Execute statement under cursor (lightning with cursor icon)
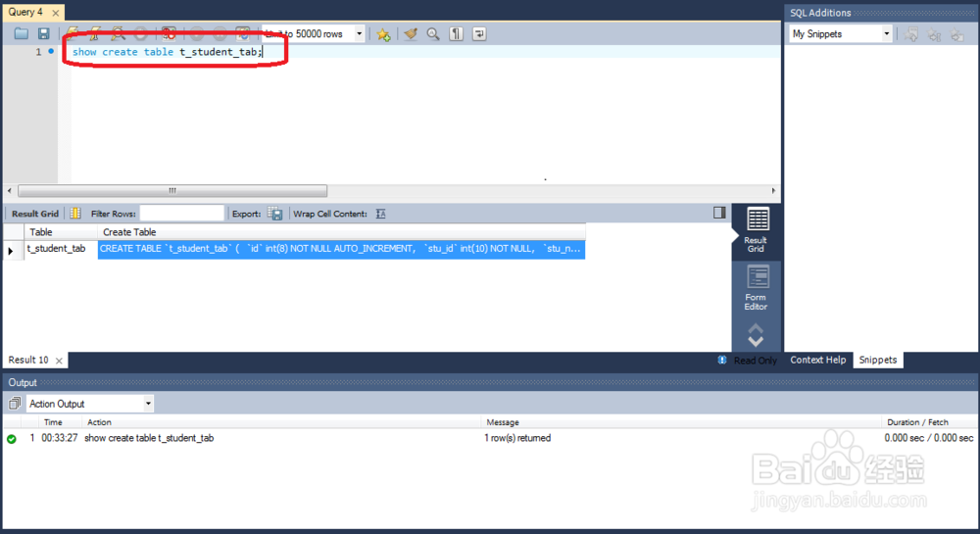This screenshot has width=980, height=534. pyautogui.click(x=95, y=33)
